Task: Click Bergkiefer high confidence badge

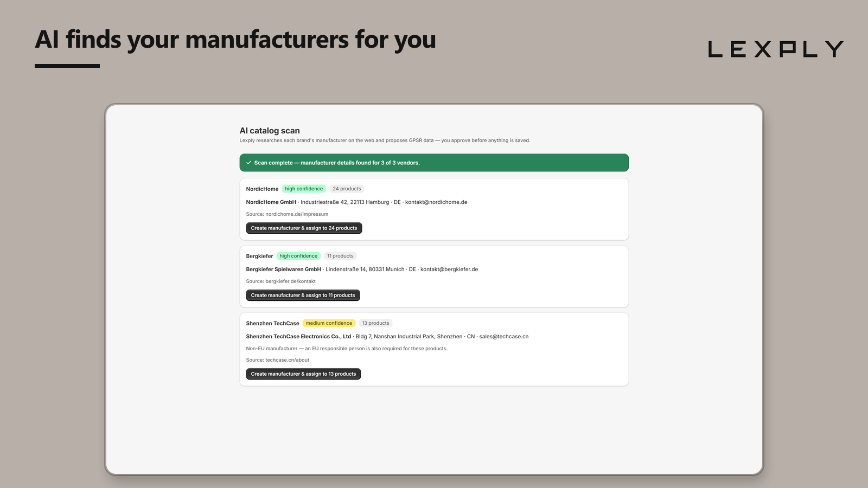Action: tap(298, 256)
